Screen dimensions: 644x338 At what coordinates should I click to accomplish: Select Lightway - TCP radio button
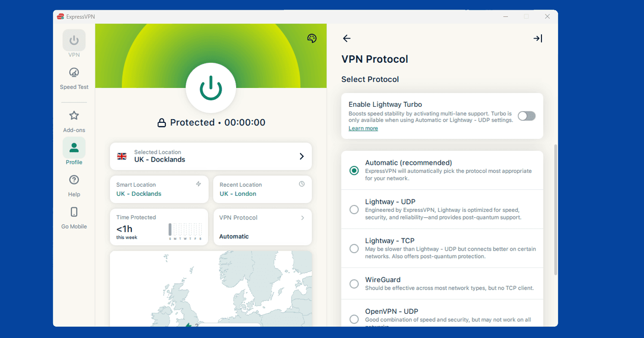point(354,248)
